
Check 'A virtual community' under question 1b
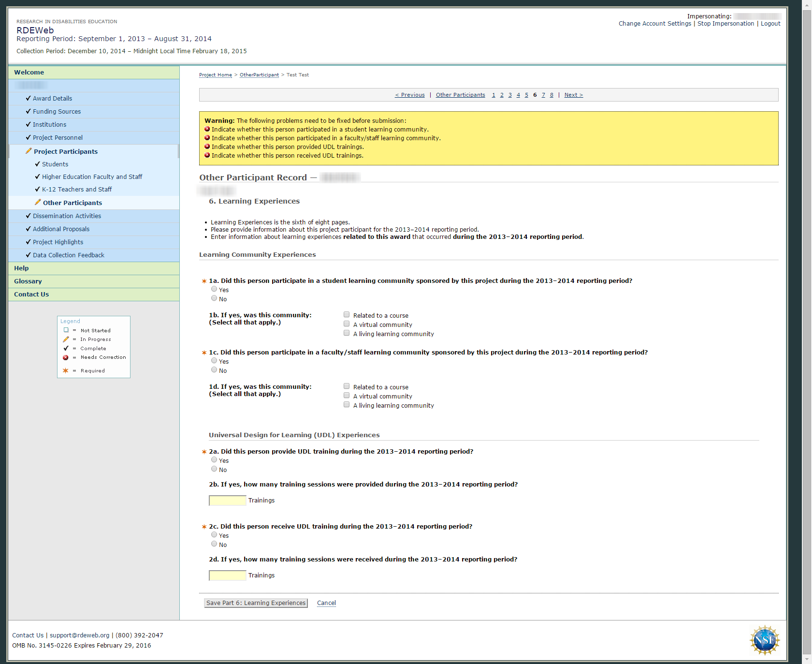pyautogui.click(x=347, y=324)
